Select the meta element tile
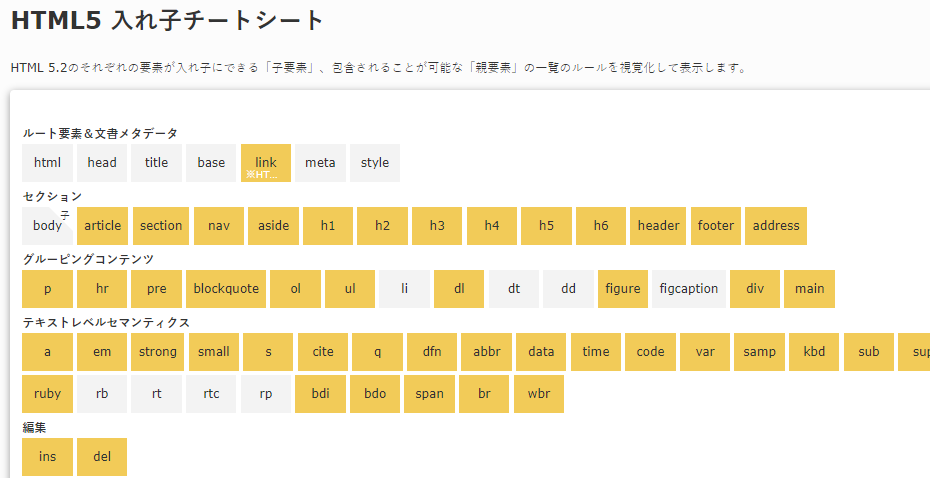The width and height of the screenshot is (930, 478). click(320, 162)
